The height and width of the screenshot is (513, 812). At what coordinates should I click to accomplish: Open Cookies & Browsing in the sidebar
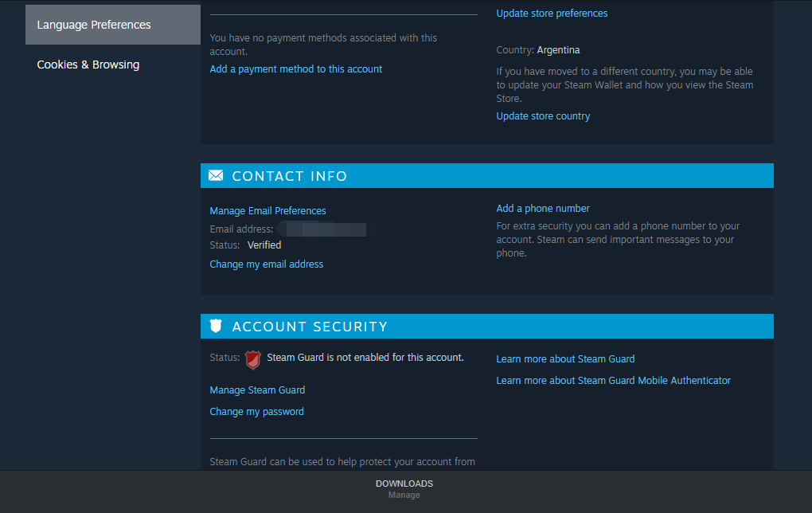pos(88,65)
